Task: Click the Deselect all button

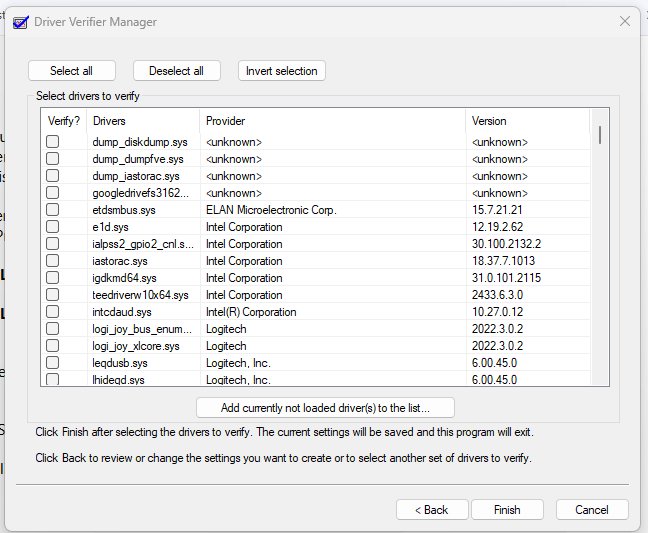Action: click(x=176, y=71)
